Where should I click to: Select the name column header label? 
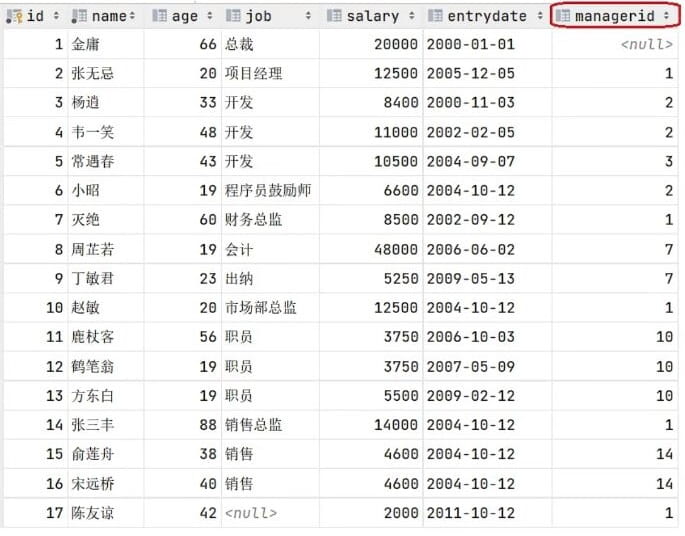(109, 16)
